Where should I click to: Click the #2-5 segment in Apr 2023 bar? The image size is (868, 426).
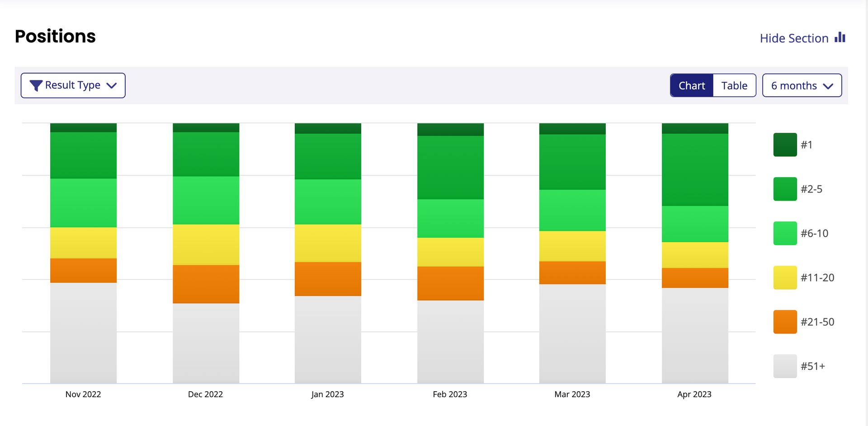click(695, 169)
